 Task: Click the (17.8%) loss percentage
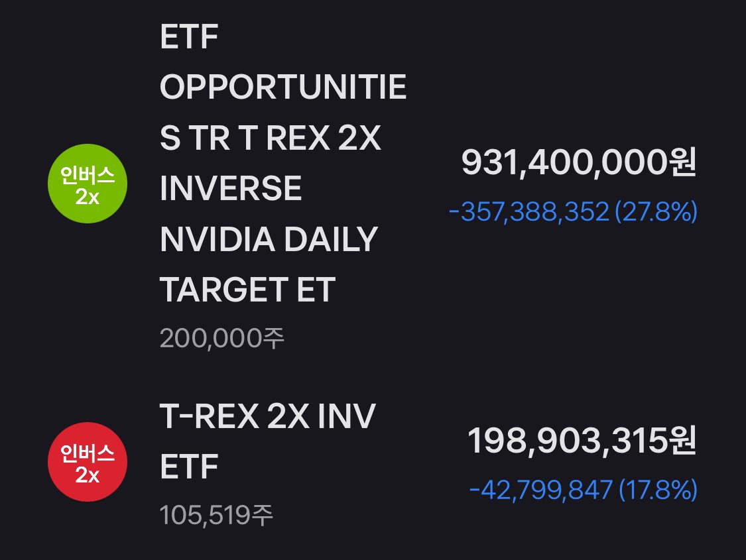(658, 490)
